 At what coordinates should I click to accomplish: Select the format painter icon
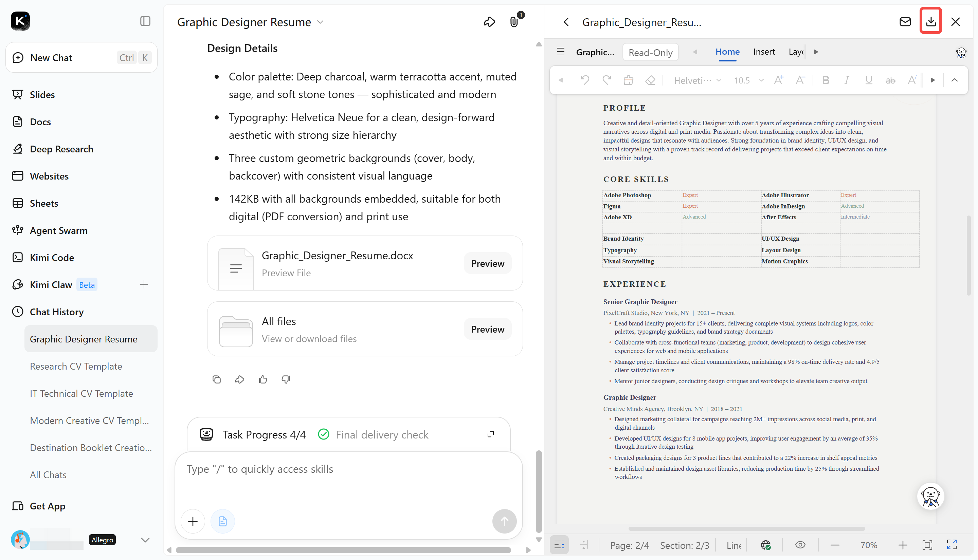(628, 80)
